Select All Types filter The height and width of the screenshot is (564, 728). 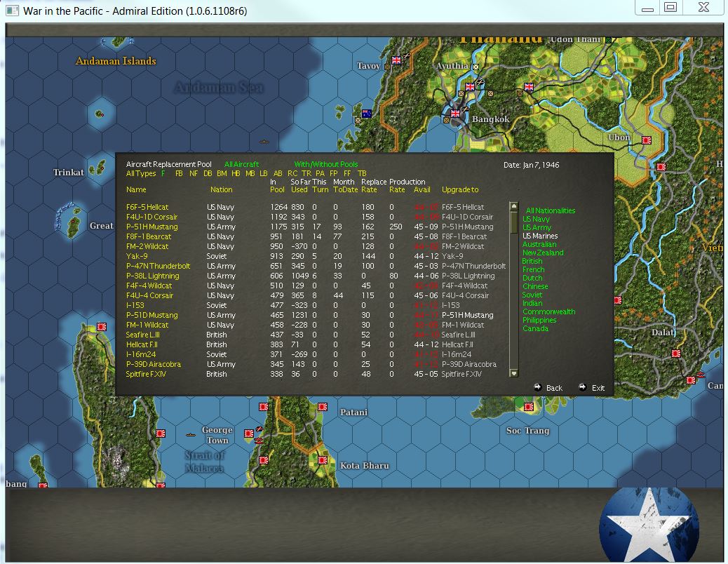[141, 173]
